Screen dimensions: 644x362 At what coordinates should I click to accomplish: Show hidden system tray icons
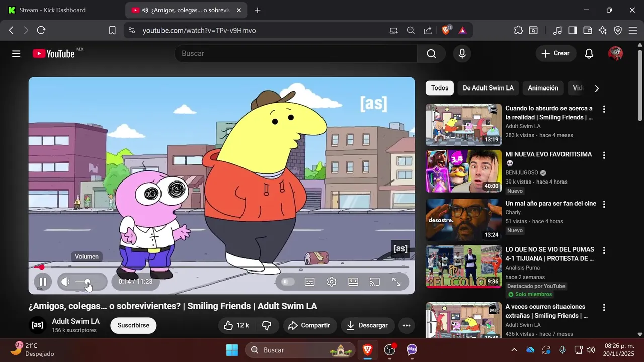pos(514,350)
